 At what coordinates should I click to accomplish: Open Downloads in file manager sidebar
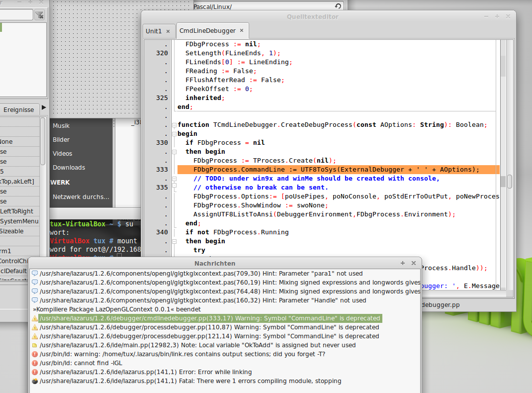pos(69,168)
